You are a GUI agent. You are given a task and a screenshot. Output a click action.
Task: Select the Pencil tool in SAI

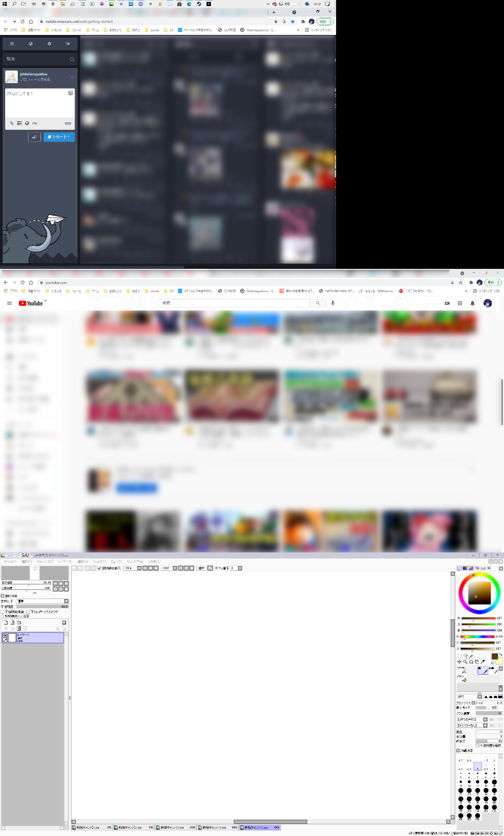[494, 670]
